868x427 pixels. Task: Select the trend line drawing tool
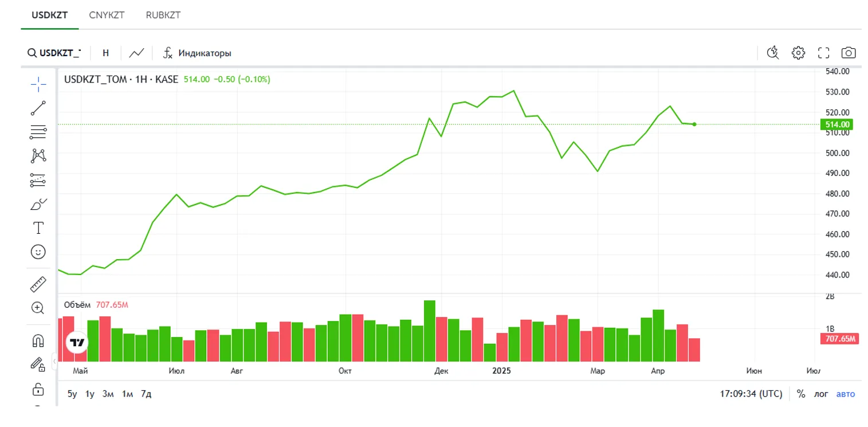(38, 108)
